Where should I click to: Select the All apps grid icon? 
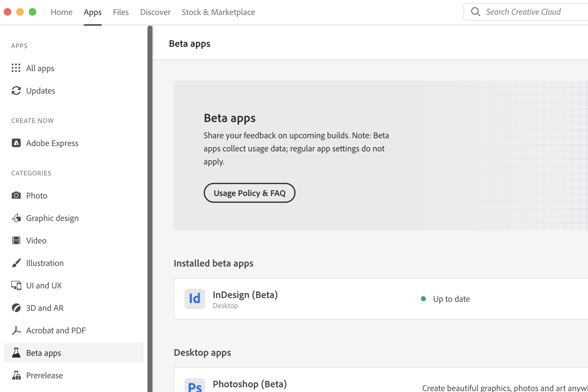pos(16,68)
